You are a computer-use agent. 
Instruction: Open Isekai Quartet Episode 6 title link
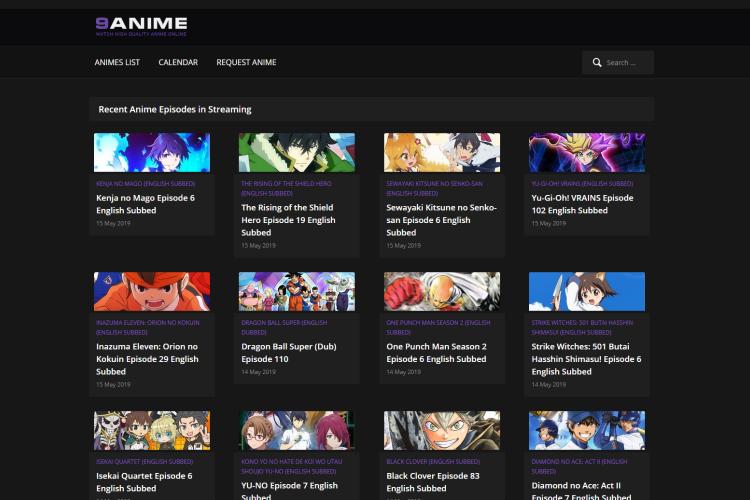click(x=144, y=482)
